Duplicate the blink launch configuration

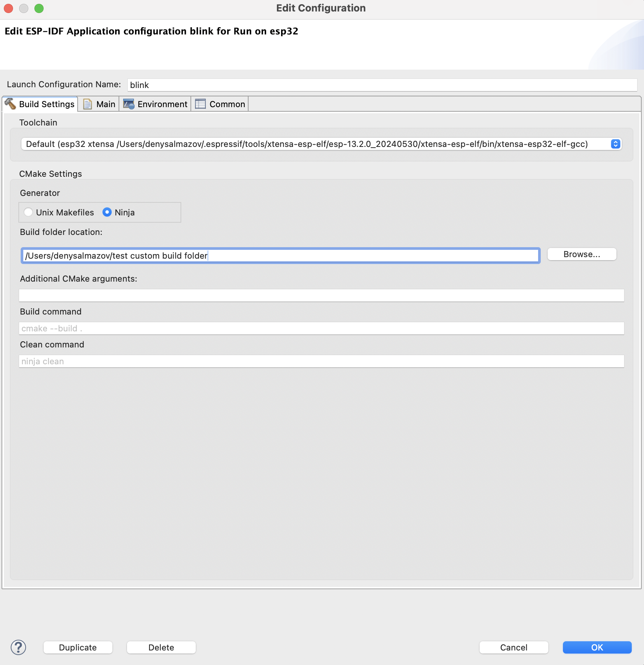[x=78, y=647]
